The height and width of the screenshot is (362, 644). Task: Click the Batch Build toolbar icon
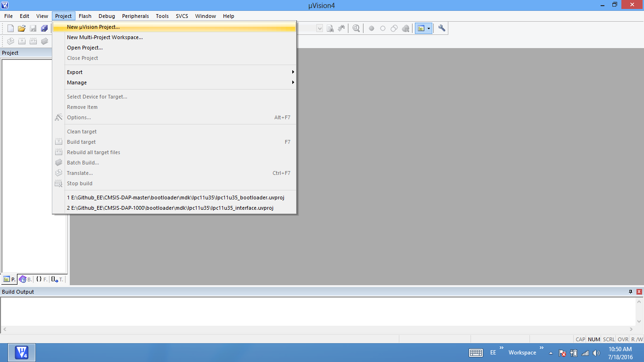coord(44,41)
